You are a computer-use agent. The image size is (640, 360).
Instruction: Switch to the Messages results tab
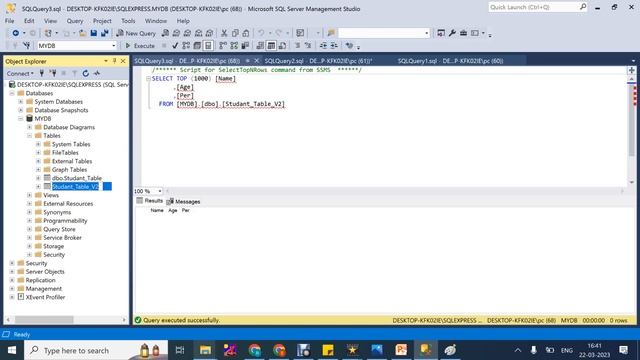tap(184, 201)
